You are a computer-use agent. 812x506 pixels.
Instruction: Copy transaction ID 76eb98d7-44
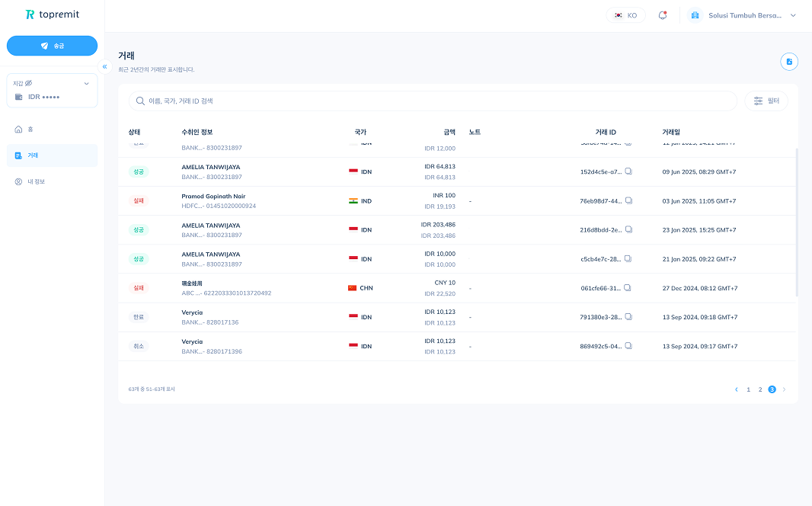[628, 200]
